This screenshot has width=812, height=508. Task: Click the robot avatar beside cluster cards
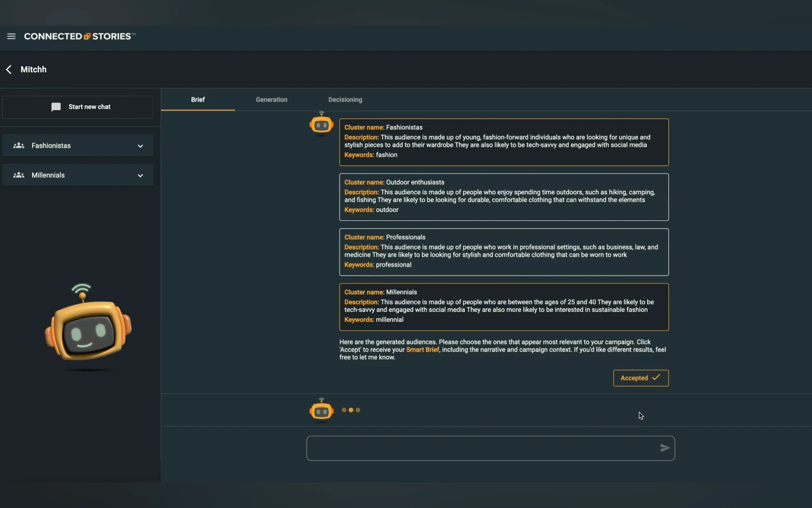click(321, 124)
